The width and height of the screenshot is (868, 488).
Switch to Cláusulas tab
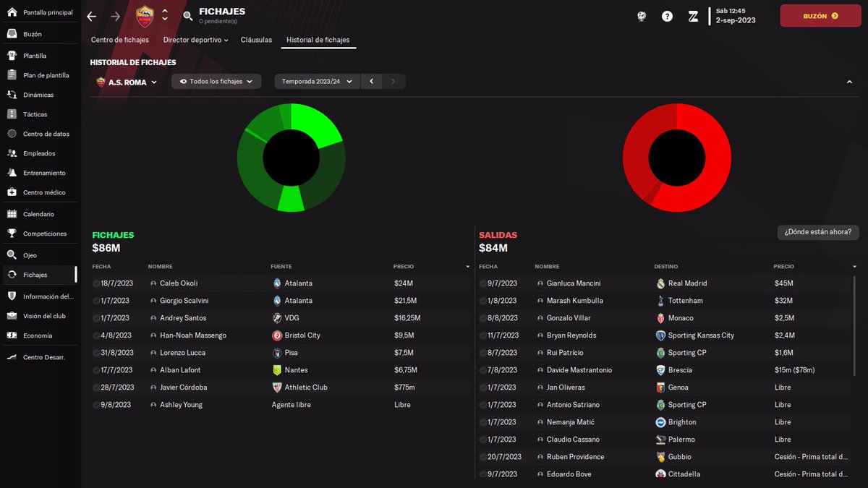click(256, 40)
